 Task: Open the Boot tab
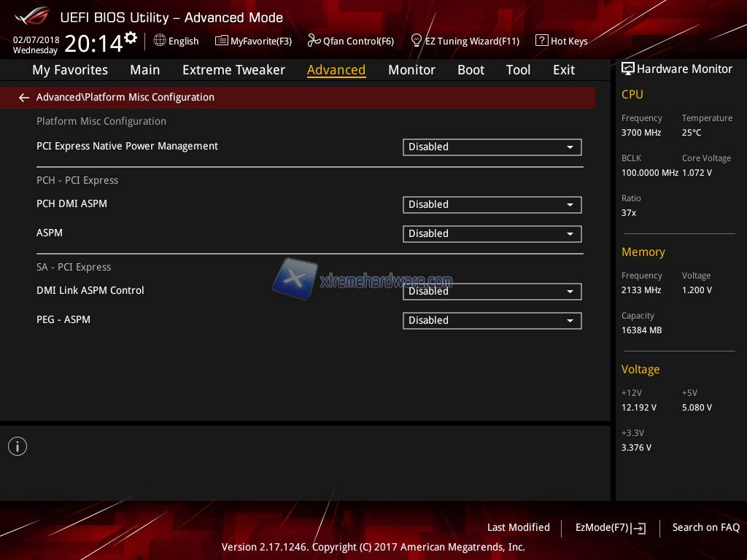click(471, 70)
